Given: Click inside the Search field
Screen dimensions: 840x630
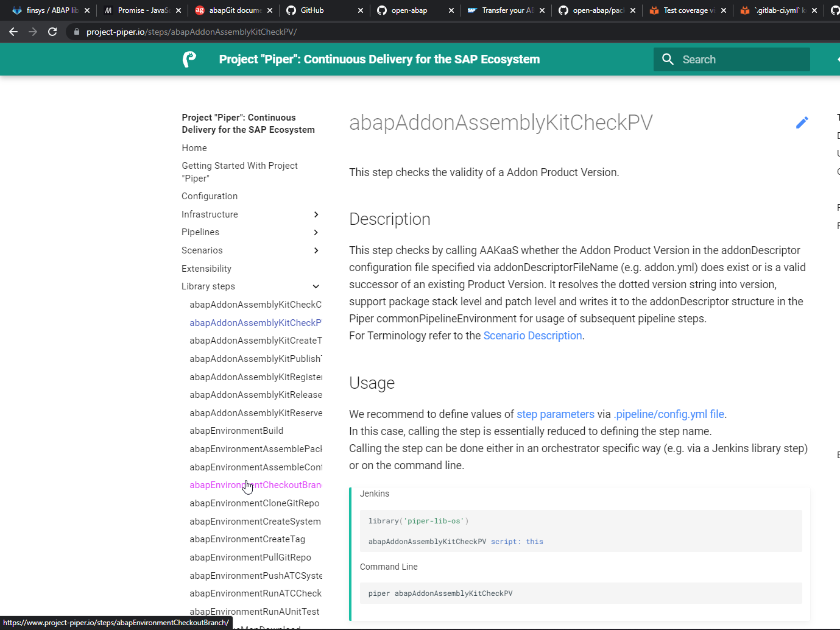Looking at the screenshot, I should click(731, 59).
